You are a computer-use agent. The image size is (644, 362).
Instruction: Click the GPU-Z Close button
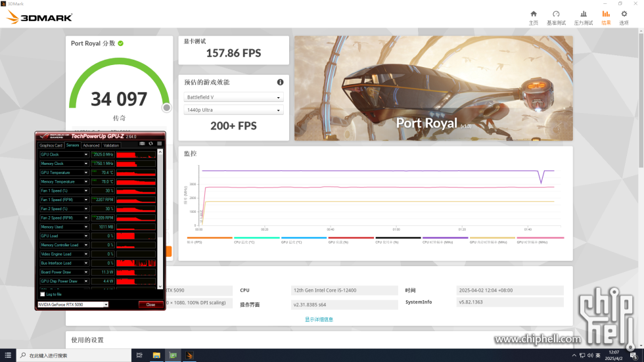point(150,305)
